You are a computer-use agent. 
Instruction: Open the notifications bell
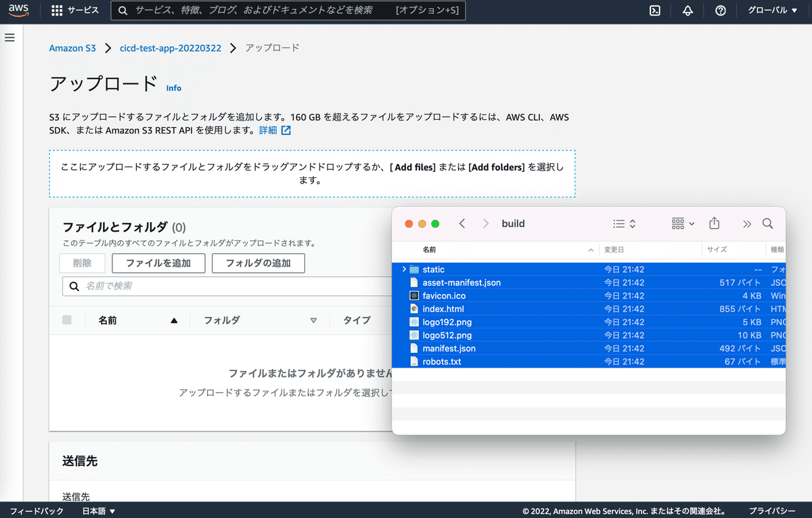click(687, 10)
